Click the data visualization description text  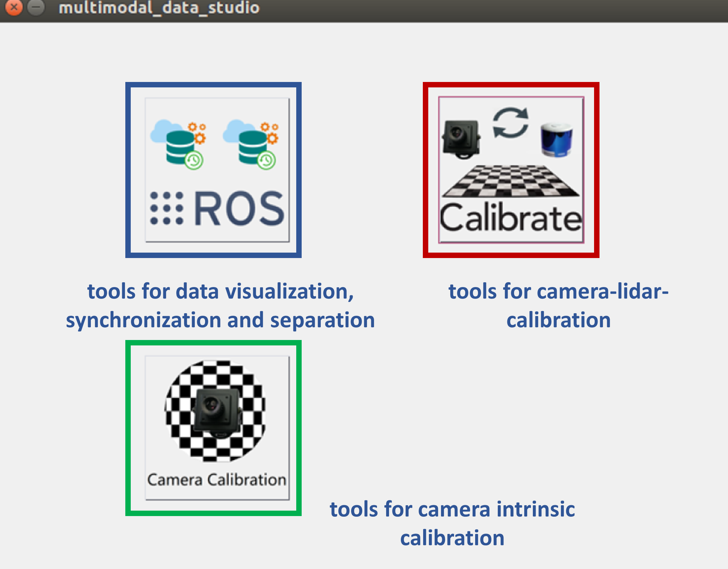[220, 305]
